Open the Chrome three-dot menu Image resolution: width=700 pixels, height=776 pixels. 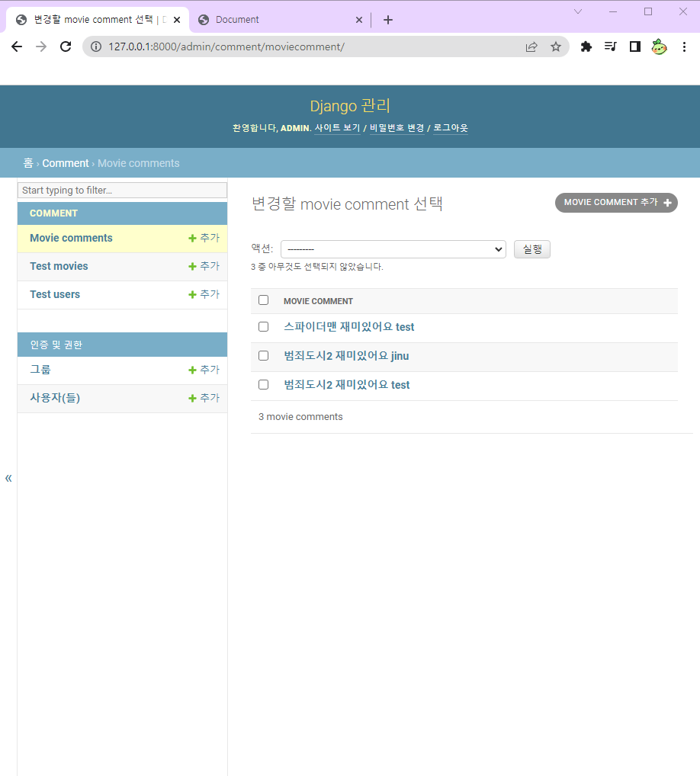(684, 46)
